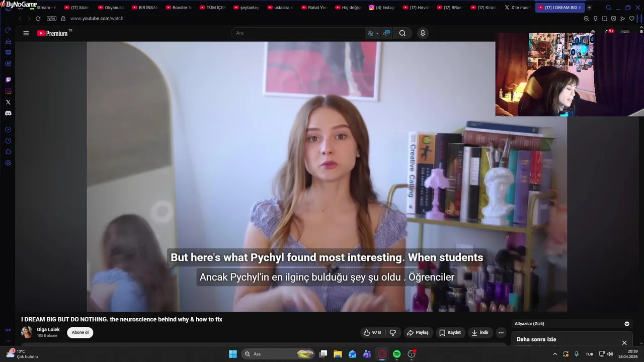Open the player arrow icon in toolbar

622,19
